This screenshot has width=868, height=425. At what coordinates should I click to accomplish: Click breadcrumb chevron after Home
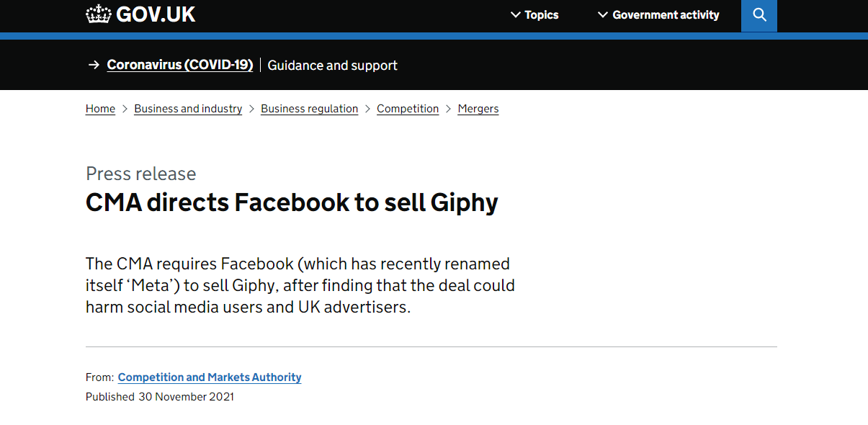(x=125, y=109)
